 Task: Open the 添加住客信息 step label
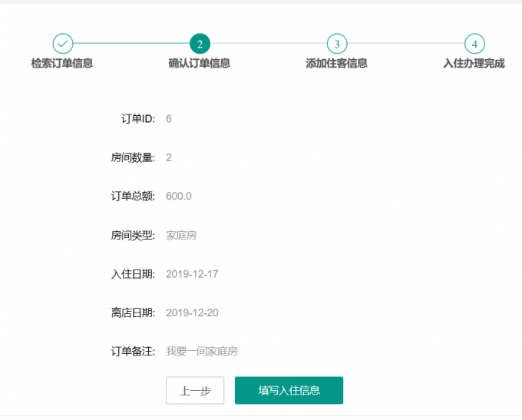[x=336, y=63]
